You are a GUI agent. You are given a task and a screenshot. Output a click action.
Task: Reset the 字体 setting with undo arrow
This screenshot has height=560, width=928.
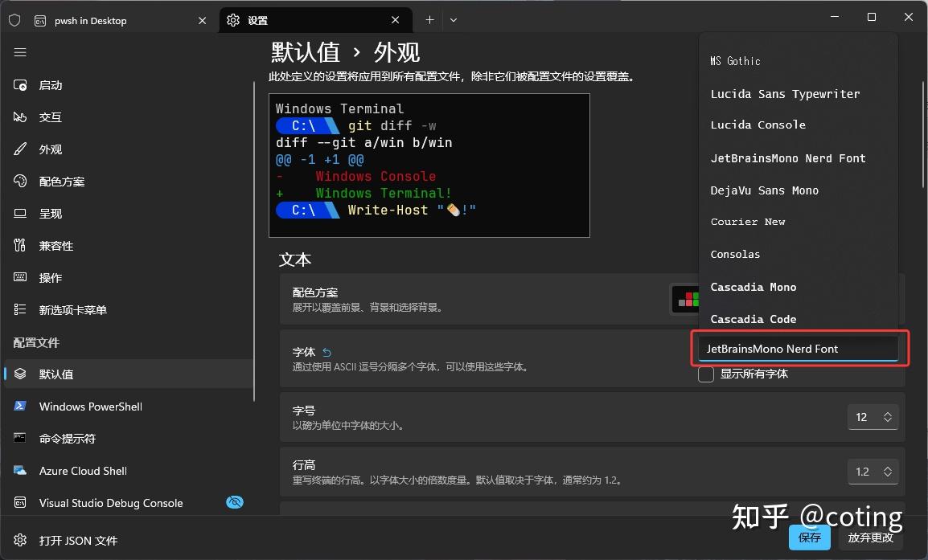326,353
